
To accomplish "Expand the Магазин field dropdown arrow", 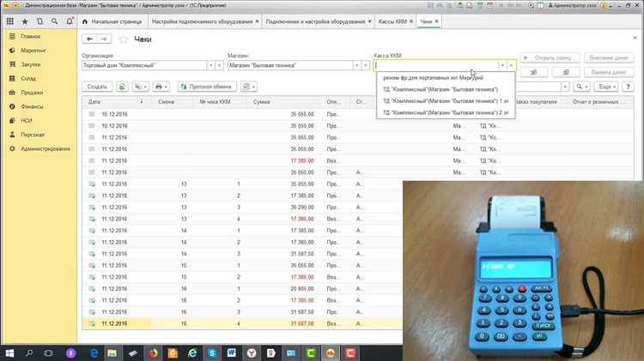I will click(x=356, y=65).
